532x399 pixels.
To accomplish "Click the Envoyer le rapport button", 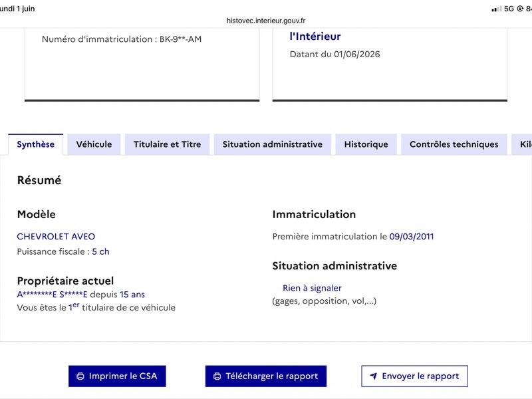I will (414, 376).
